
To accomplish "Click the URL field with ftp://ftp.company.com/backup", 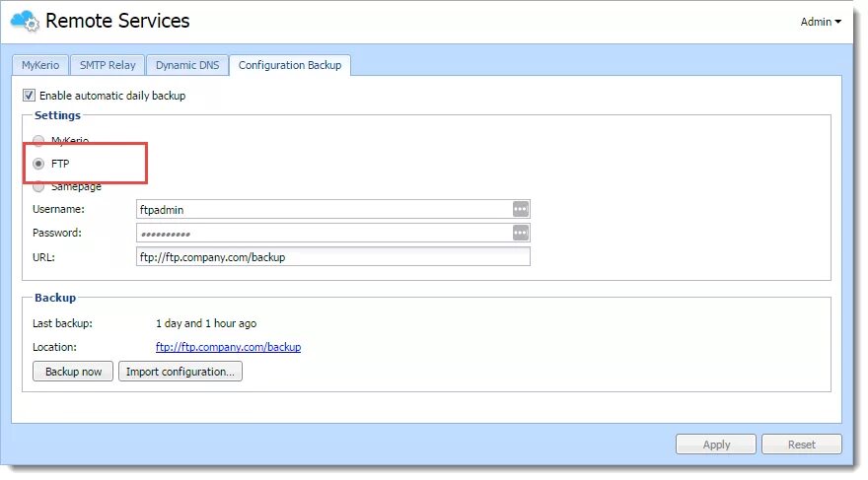I will click(332, 256).
